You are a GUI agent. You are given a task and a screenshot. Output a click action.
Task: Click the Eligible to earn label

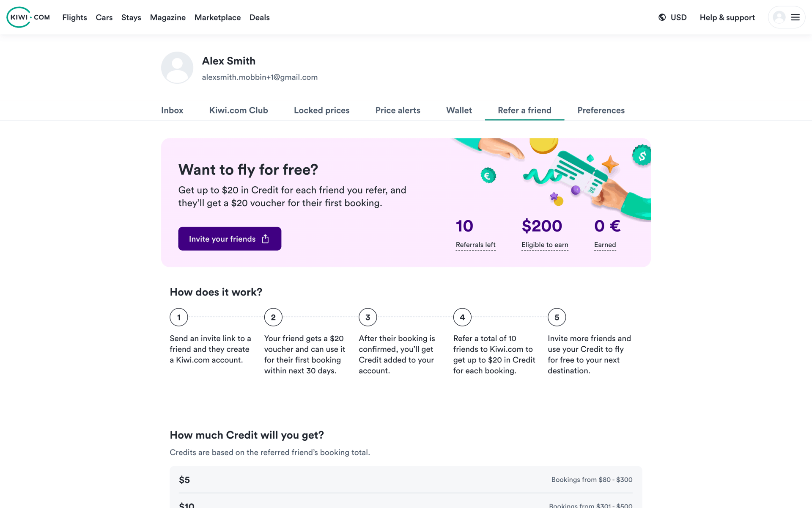pyautogui.click(x=545, y=245)
